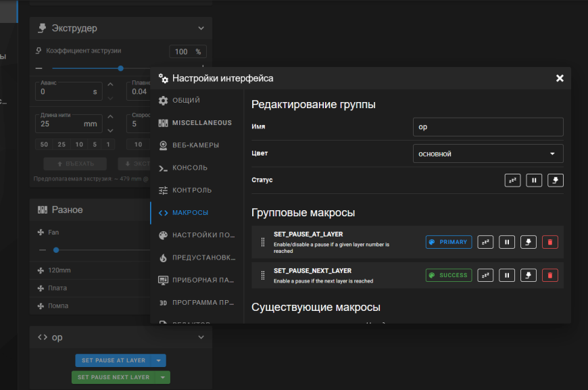Toggle printing visibility for SET_PAUSE_AT_LAYER macro

(529, 242)
